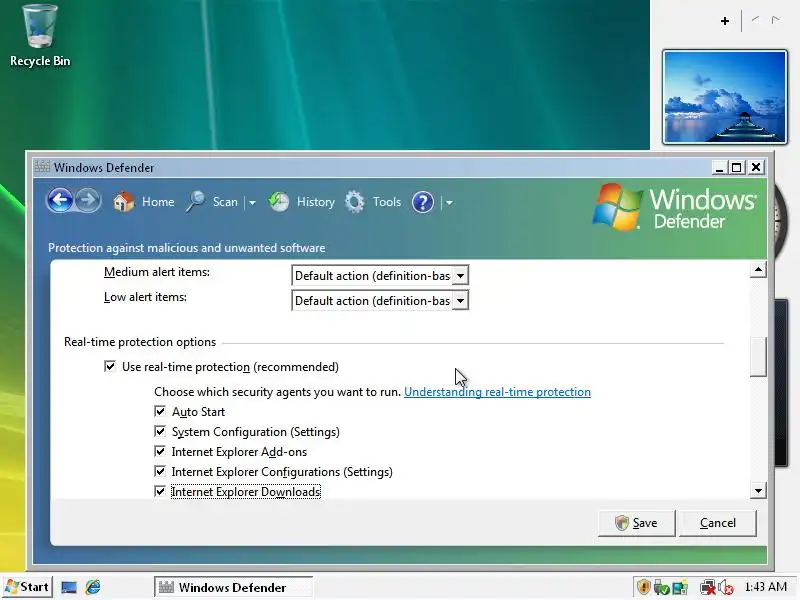
Task: Click the security shield alert tray icon
Action: pos(643,587)
